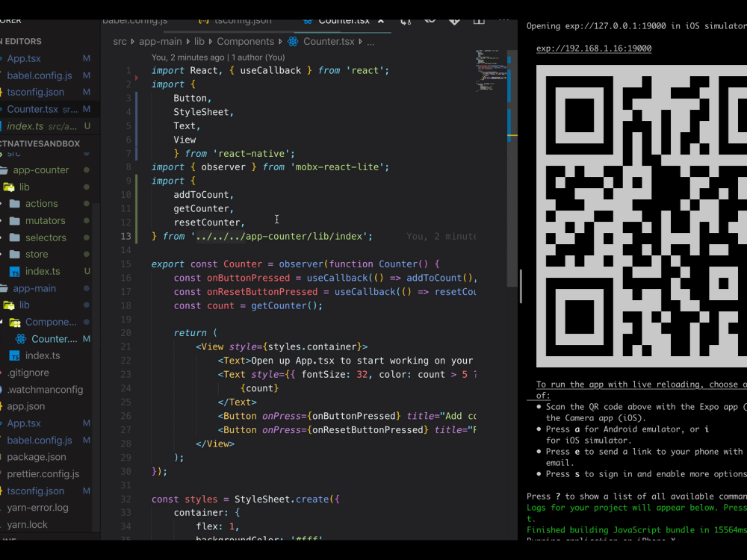
Task: Open yarn-error.log in the explorer
Action: (37, 508)
